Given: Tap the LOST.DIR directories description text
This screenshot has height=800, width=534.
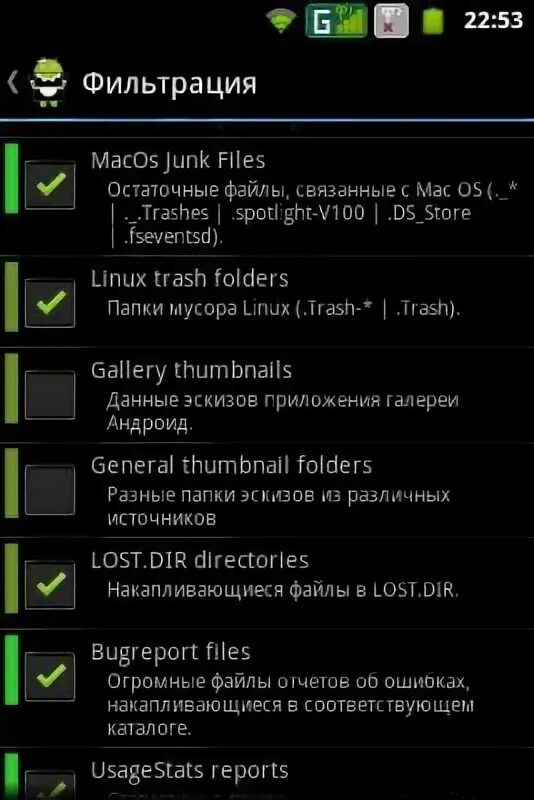Looking at the screenshot, I should (283, 590).
